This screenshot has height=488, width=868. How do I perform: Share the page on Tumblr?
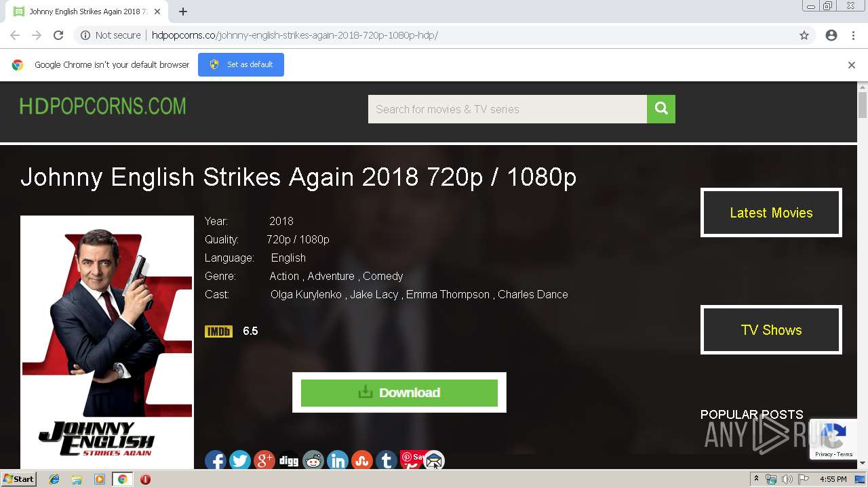tap(387, 461)
